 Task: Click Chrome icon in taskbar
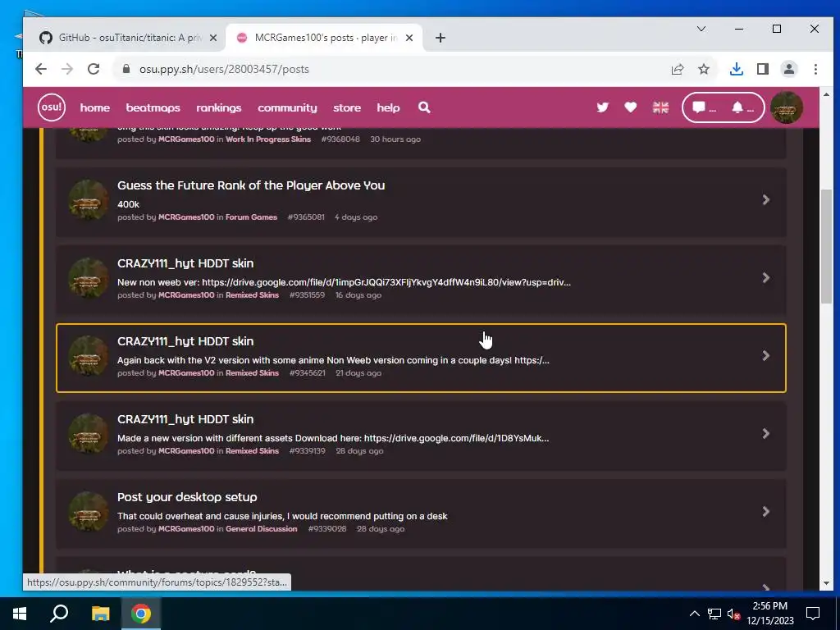pos(141,614)
